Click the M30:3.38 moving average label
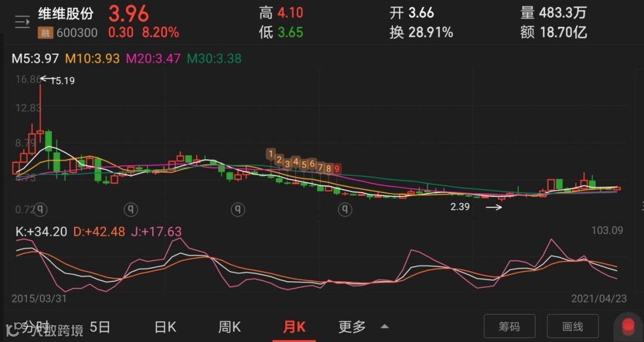The width and height of the screenshot is (644, 342). tap(214, 58)
